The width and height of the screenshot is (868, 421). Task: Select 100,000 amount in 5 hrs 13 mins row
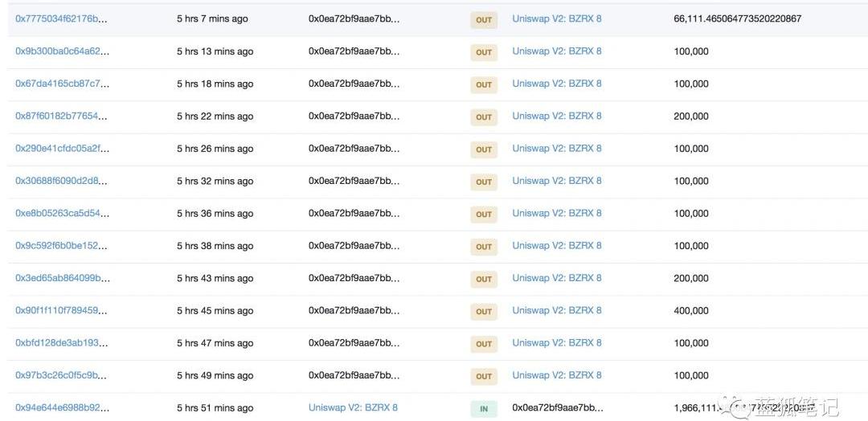coord(691,51)
